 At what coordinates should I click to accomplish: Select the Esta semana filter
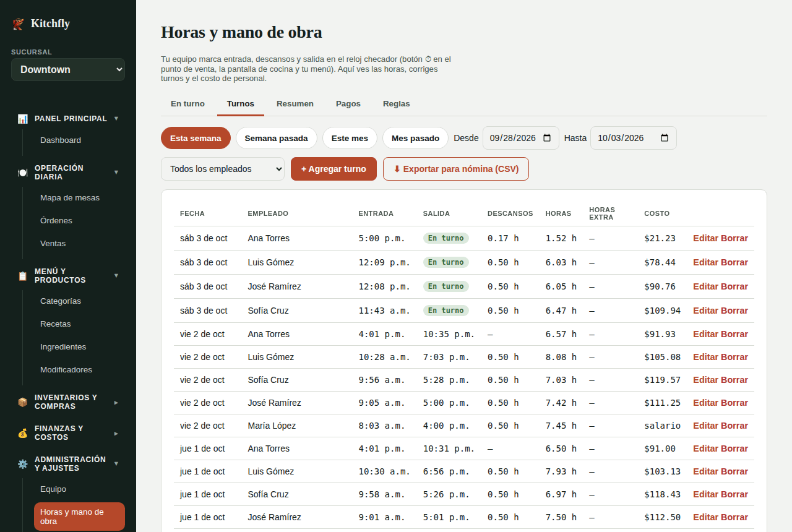(196, 138)
